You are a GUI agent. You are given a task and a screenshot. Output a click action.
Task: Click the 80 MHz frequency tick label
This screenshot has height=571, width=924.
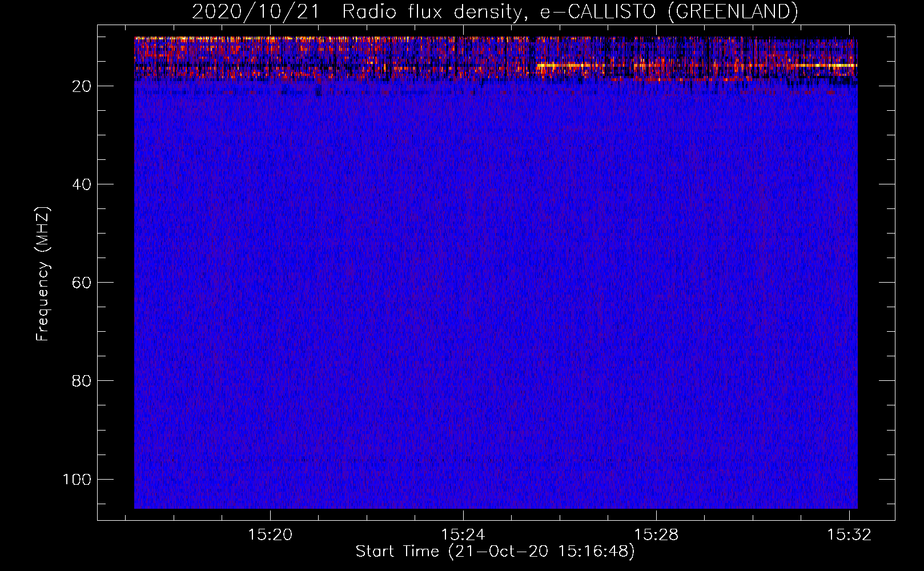tap(82, 381)
